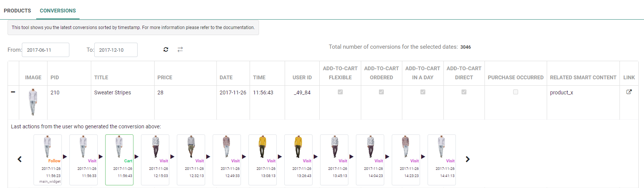Select the Visit action card at 13:08:13
The width and height of the screenshot is (644, 188).
point(262,159)
